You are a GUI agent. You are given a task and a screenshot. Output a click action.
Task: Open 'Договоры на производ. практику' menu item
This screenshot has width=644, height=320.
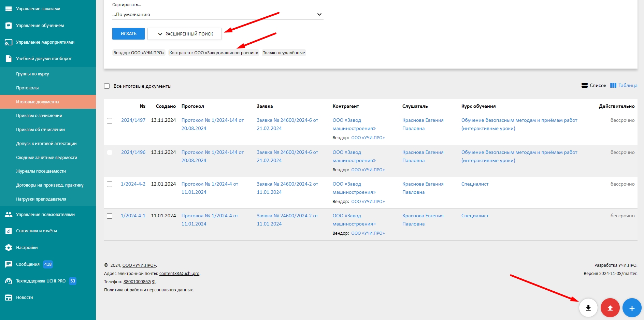click(x=48, y=185)
